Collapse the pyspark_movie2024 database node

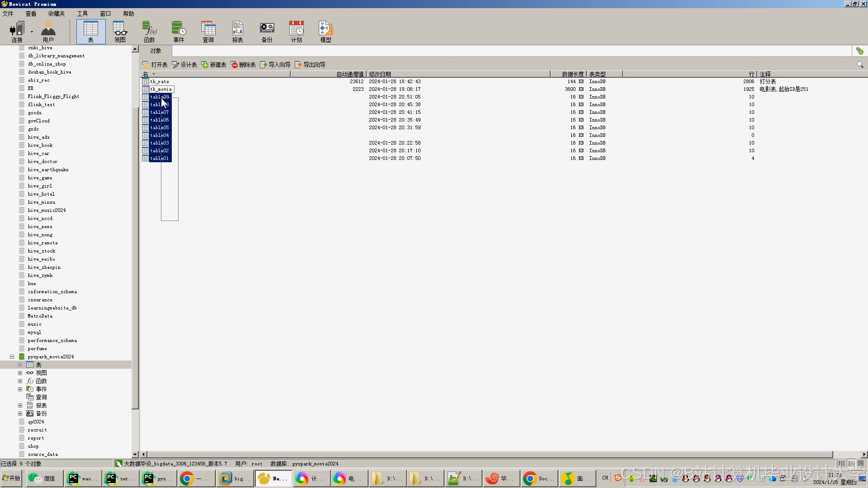(x=12, y=357)
